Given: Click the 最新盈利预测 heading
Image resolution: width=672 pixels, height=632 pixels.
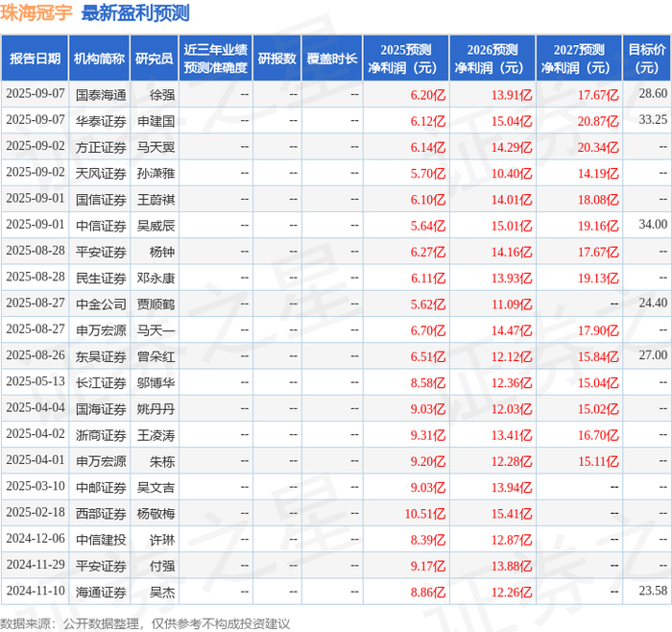Looking at the screenshot, I should click(135, 12).
